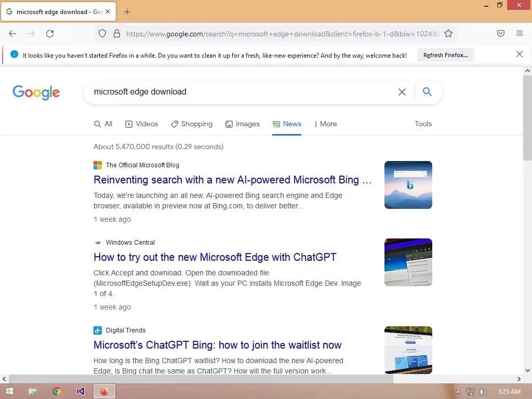
Task: Open File Explorer from the taskbar
Action: 33,392
